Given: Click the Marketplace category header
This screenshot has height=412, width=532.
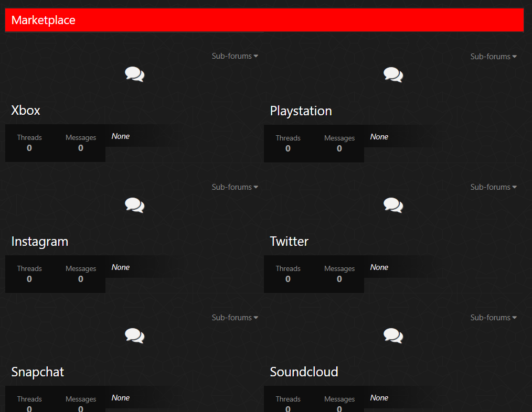Looking at the screenshot, I should 264,20.
